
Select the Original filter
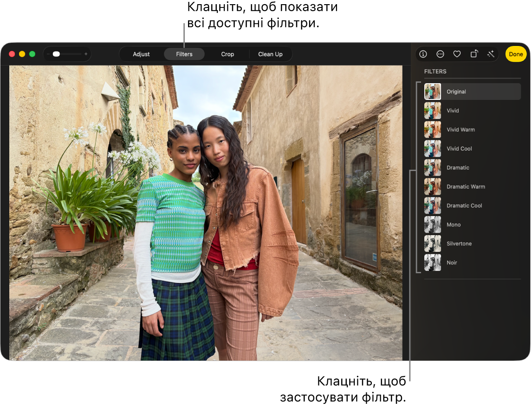tap(472, 92)
